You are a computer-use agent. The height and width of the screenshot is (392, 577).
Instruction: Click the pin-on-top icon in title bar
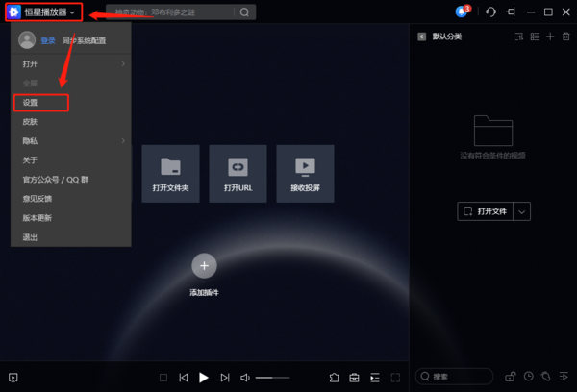tap(511, 12)
